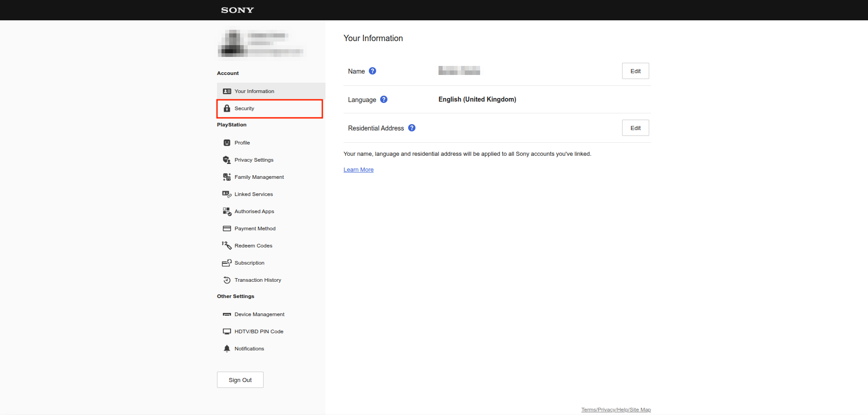Click the Redeem Codes icon
Image resolution: width=868 pixels, height=415 pixels.
tap(227, 246)
